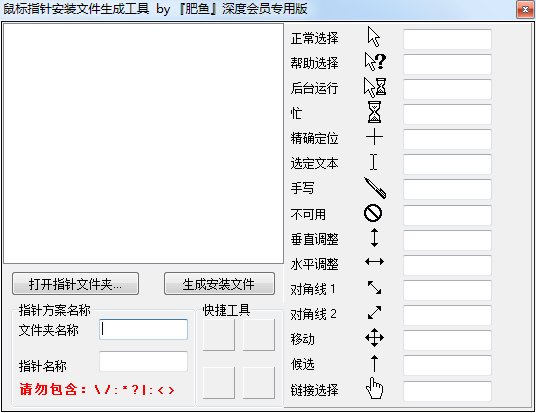Click the 精确定位 crosshair cursor icon
This screenshot has height=413, width=536.
click(374, 137)
